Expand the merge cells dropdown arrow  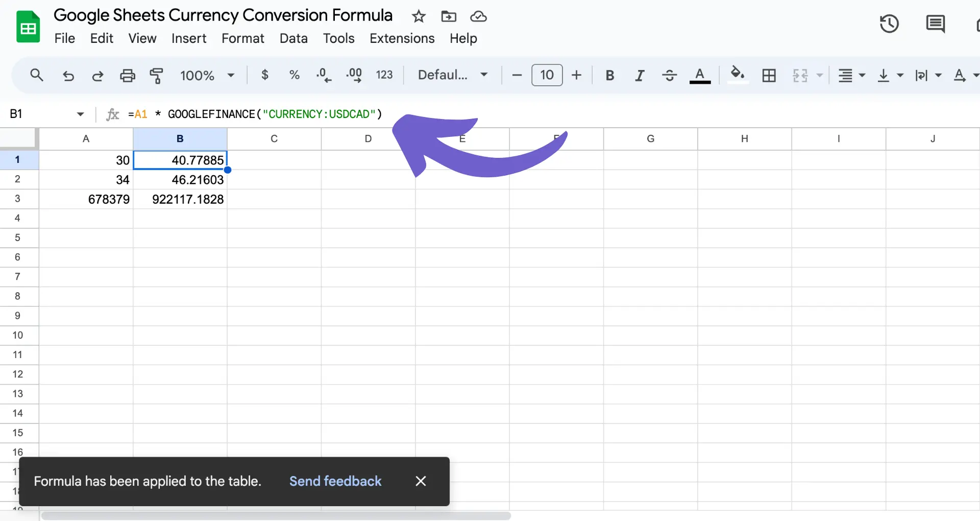[x=820, y=76]
